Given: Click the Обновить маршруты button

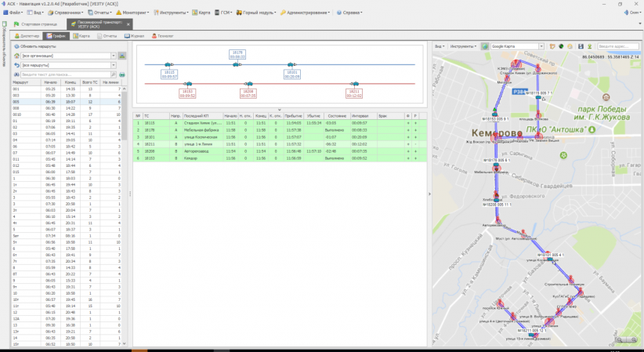Looking at the screenshot, I should point(35,46).
